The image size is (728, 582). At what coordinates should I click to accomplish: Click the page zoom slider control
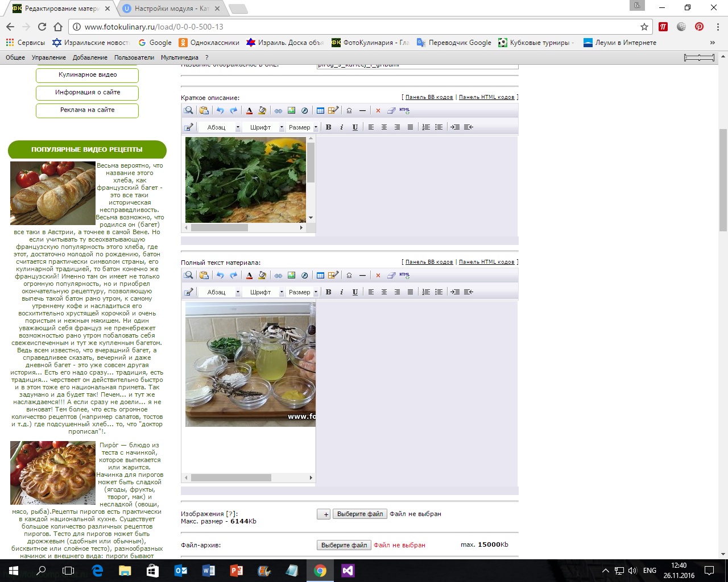pos(699,57)
